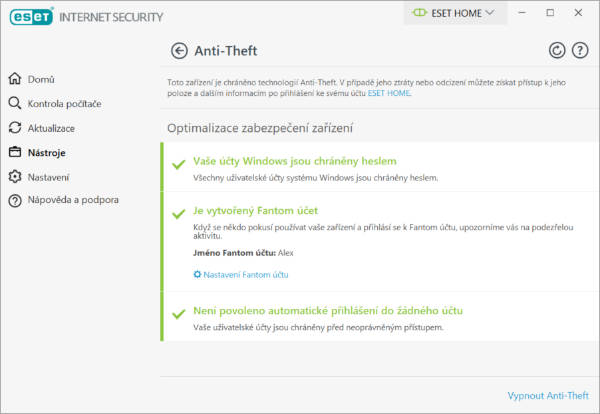The image size is (600, 414).
Task: Click the Domů house icon in the sidebar
Action: click(x=15, y=78)
